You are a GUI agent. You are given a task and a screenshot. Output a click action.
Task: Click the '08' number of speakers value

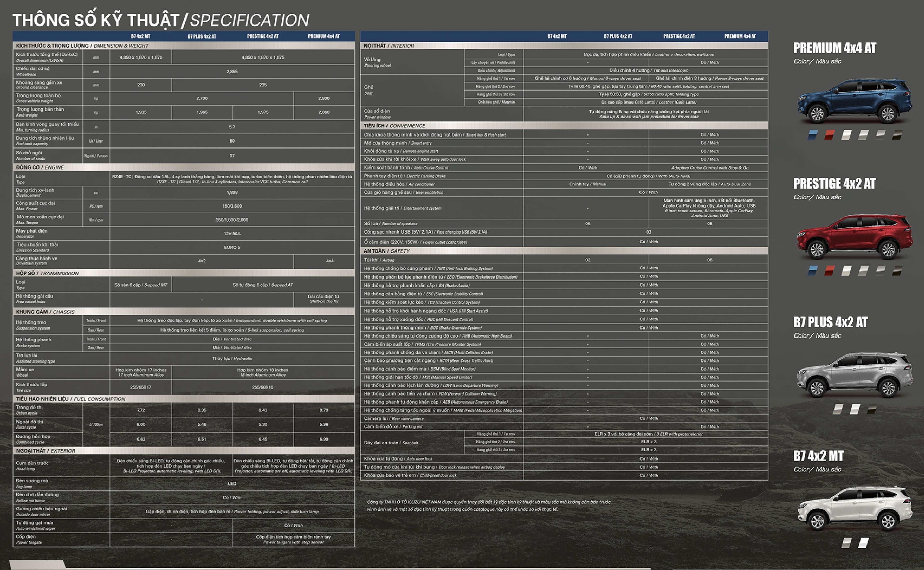[x=709, y=224]
